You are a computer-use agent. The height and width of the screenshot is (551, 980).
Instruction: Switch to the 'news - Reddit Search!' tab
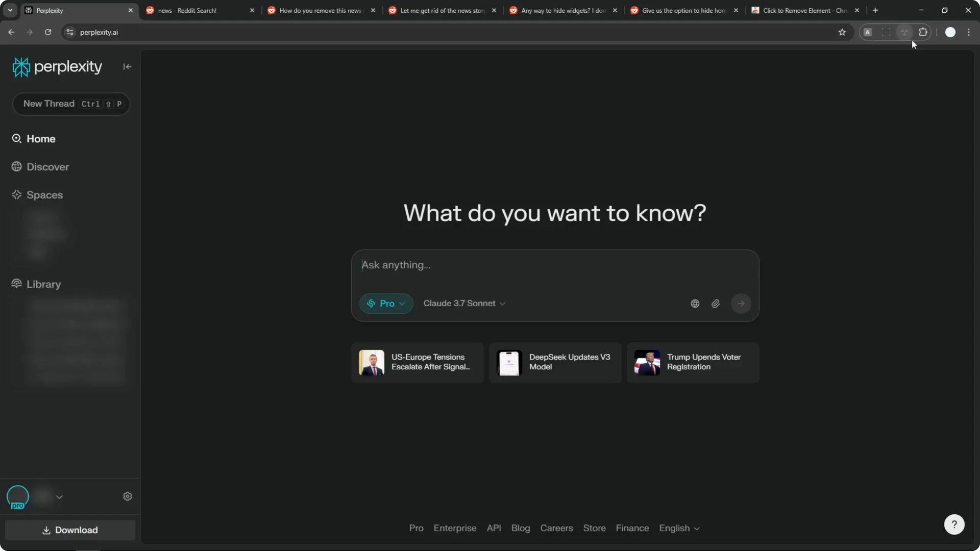[194, 10]
